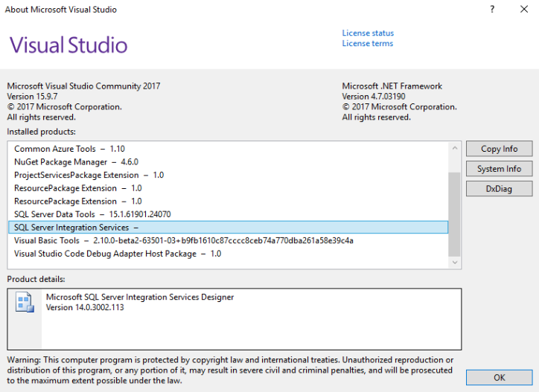Image resolution: width=539 pixels, height=392 pixels.
Task: Click installed products scroll down arrow
Action: click(x=455, y=263)
